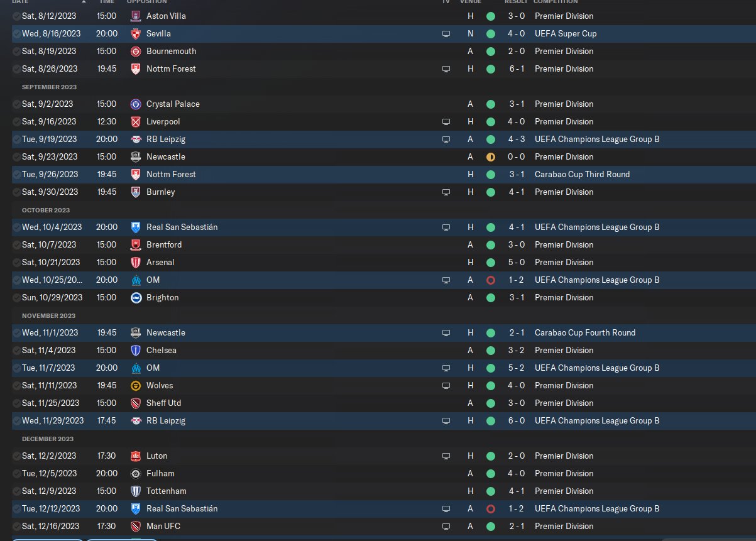The image size is (756, 541).
Task: Open the 6 - 1 result against Nottm Forest
Action: pos(516,68)
